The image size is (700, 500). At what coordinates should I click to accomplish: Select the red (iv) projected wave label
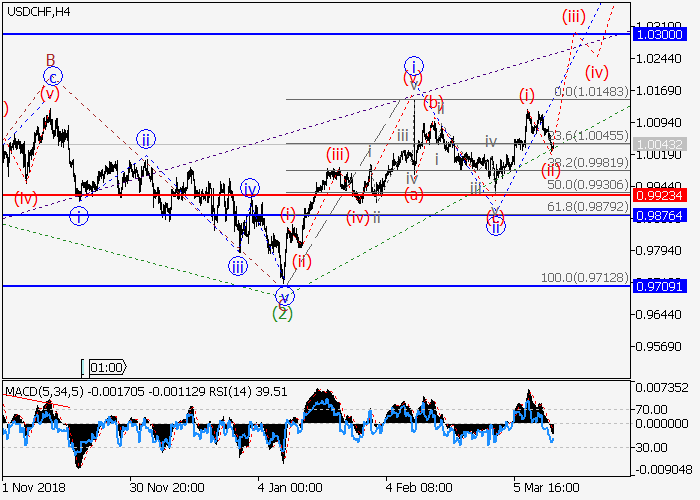[597, 72]
